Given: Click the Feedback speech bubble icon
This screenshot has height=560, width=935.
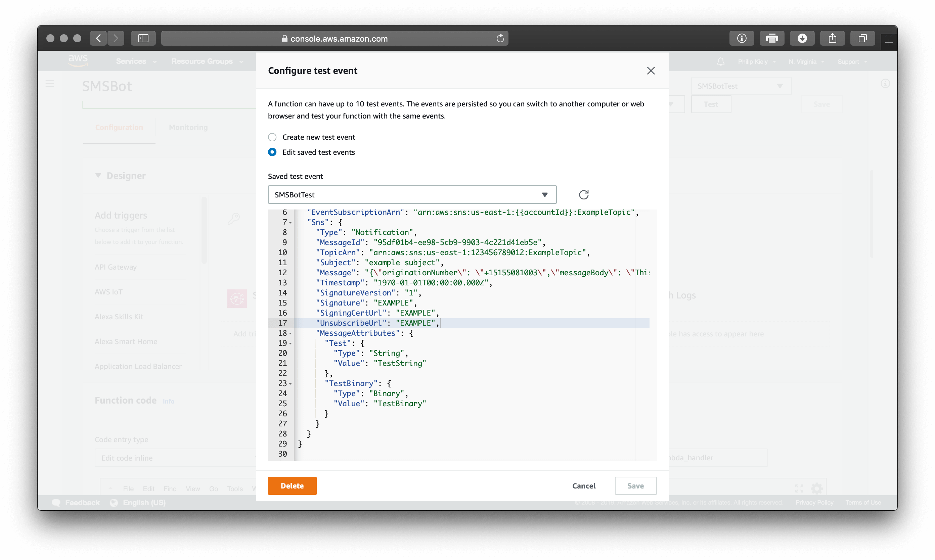Looking at the screenshot, I should coord(56,503).
